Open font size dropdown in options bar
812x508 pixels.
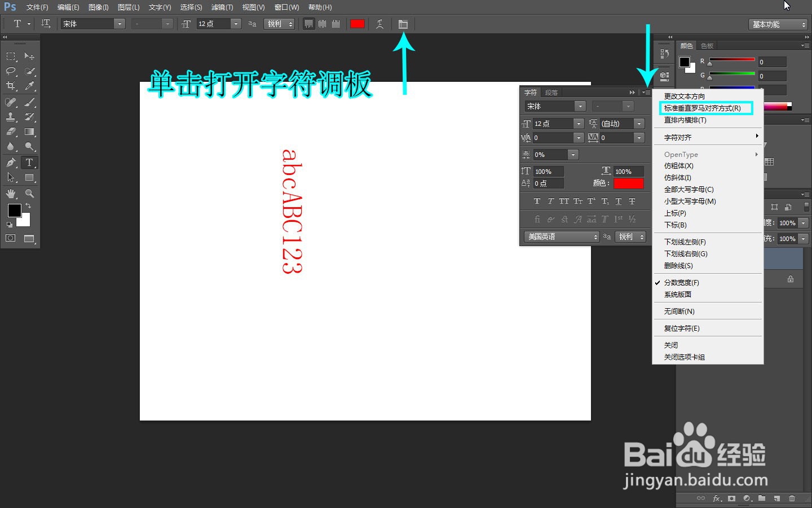pyautogui.click(x=236, y=24)
